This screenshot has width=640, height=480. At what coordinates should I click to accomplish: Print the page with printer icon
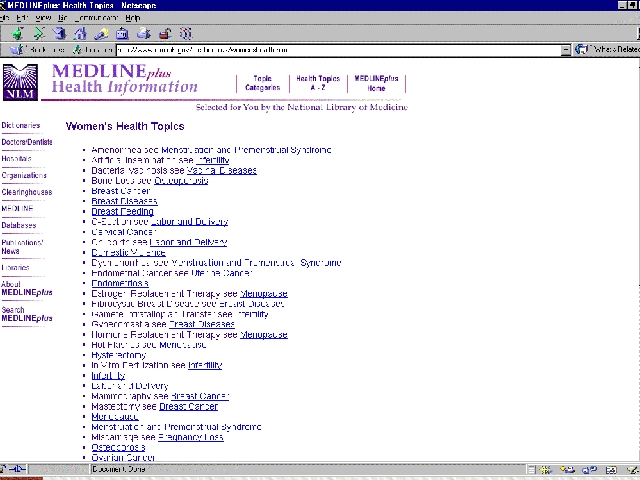(x=145, y=33)
